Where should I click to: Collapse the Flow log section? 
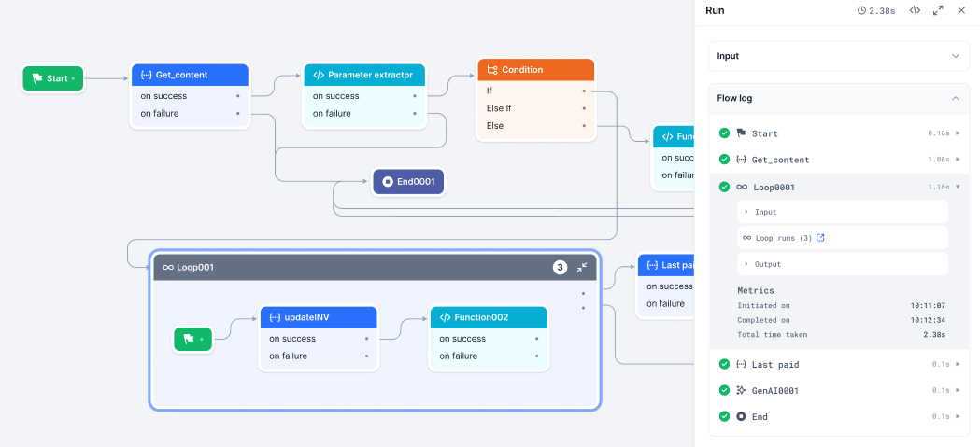click(x=954, y=98)
